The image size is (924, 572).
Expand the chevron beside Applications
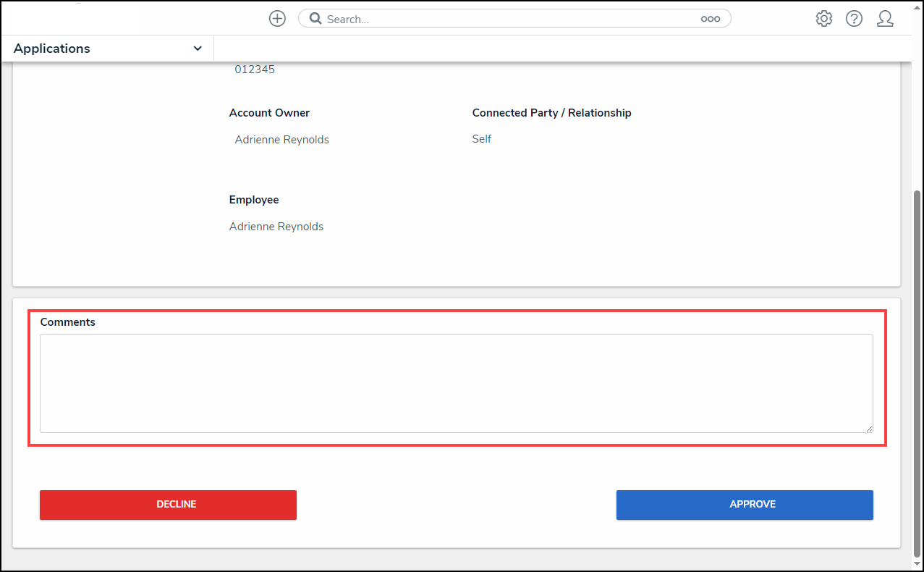click(198, 49)
